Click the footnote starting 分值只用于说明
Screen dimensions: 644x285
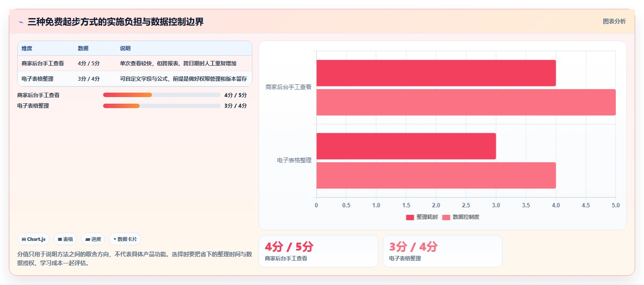(x=135, y=259)
